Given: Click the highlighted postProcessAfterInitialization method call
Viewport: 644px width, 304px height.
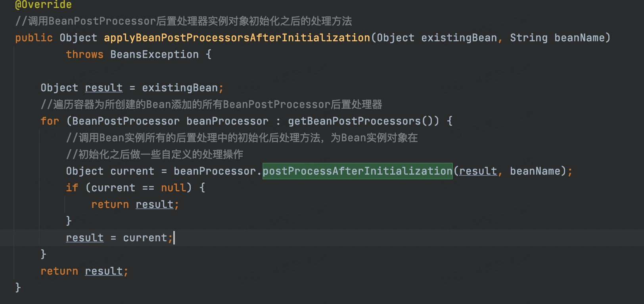Looking at the screenshot, I should (357, 171).
